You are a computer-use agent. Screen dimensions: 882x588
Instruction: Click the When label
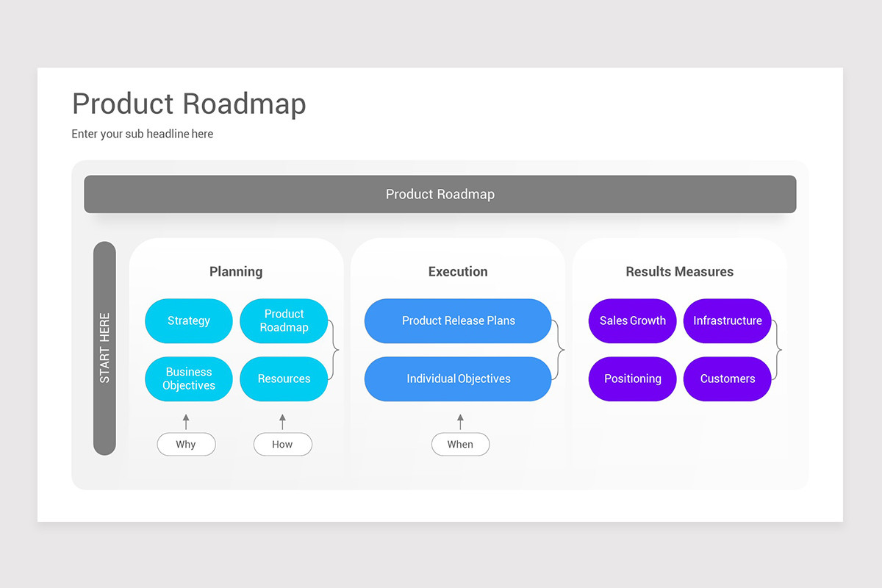460,444
